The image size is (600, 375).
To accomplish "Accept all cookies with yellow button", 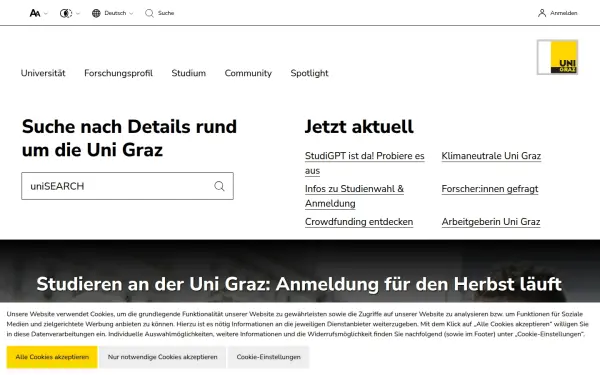I will [52, 357].
